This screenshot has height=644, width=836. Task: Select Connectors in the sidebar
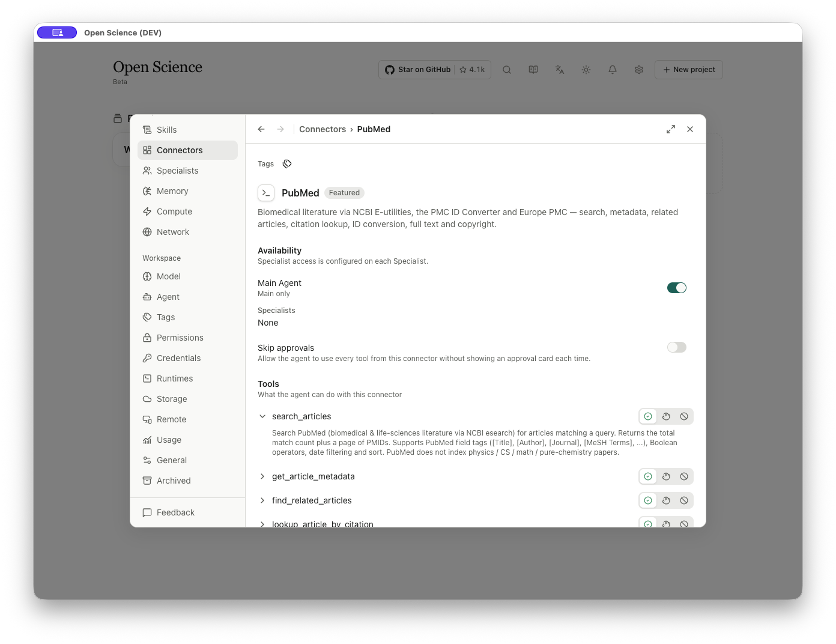pyautogui.click(x=187, y=150)
